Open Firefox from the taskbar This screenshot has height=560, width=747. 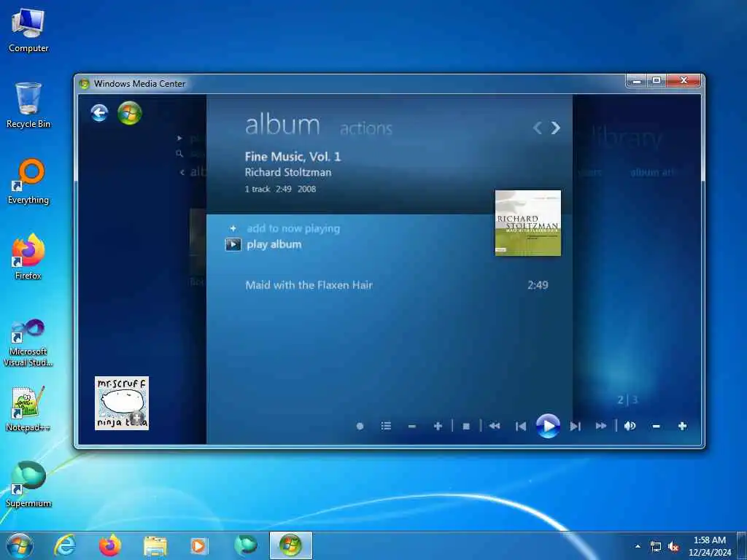click(x=109, y=545)
